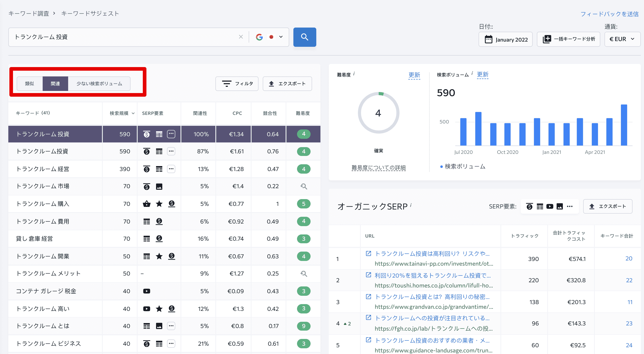This screenshot has height=354, width=644.
Task: Click the トラフィック column header
Action: pyautogui.click(x=525, y=236)
